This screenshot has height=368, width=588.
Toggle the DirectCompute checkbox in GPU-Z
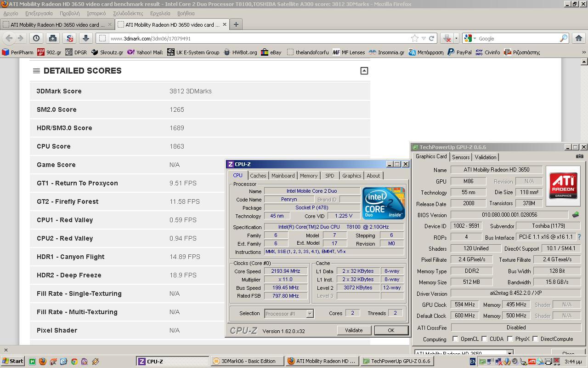[535, 339]
